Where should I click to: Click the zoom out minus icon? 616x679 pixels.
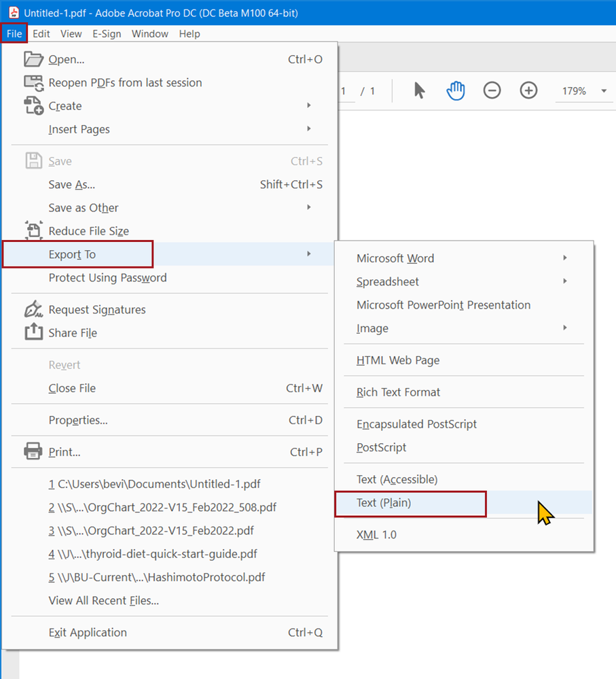(x=492, y=90)
